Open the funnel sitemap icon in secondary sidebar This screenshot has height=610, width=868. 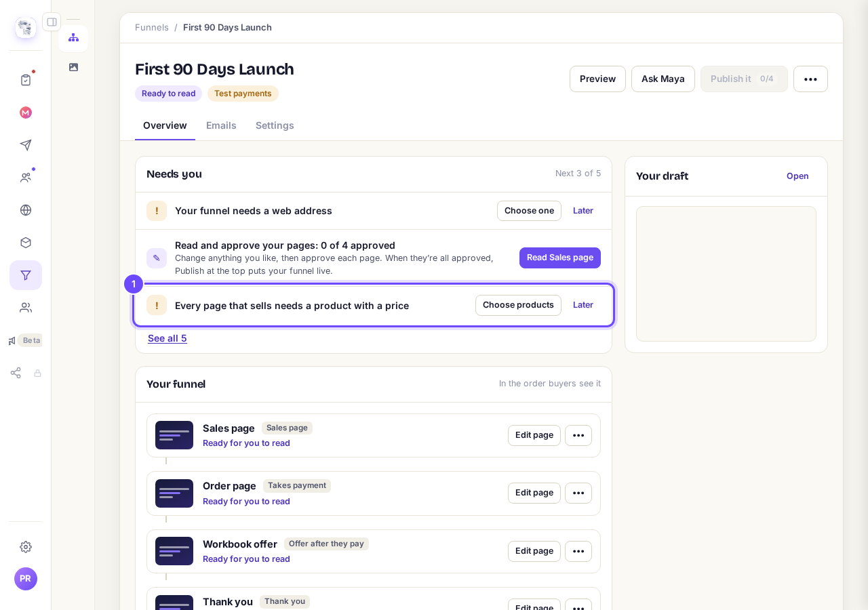[73, 38]
